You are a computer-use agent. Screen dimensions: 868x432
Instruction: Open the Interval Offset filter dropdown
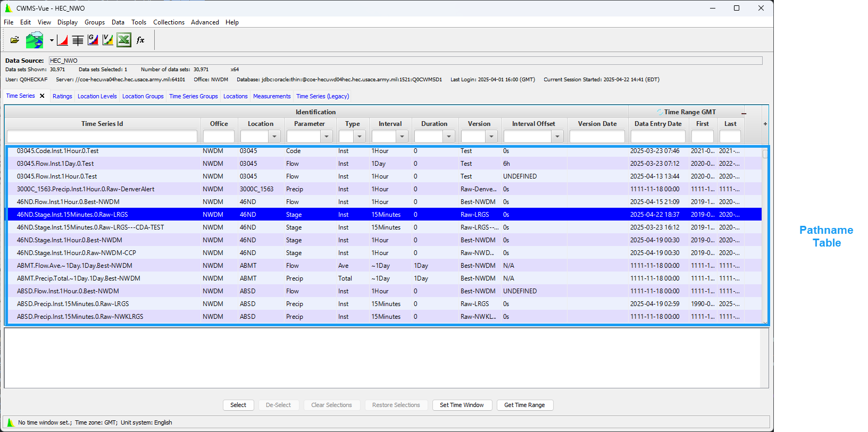(x=557, y=137)
